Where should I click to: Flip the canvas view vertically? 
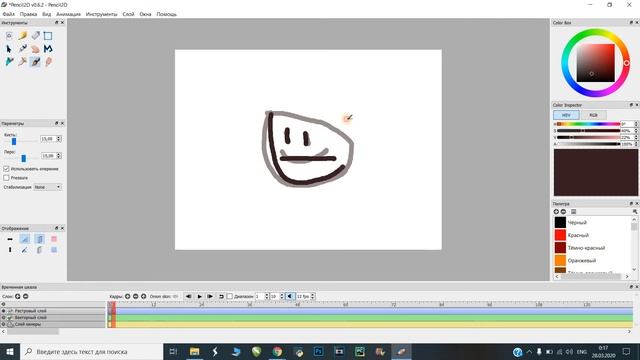pos(10,250)
